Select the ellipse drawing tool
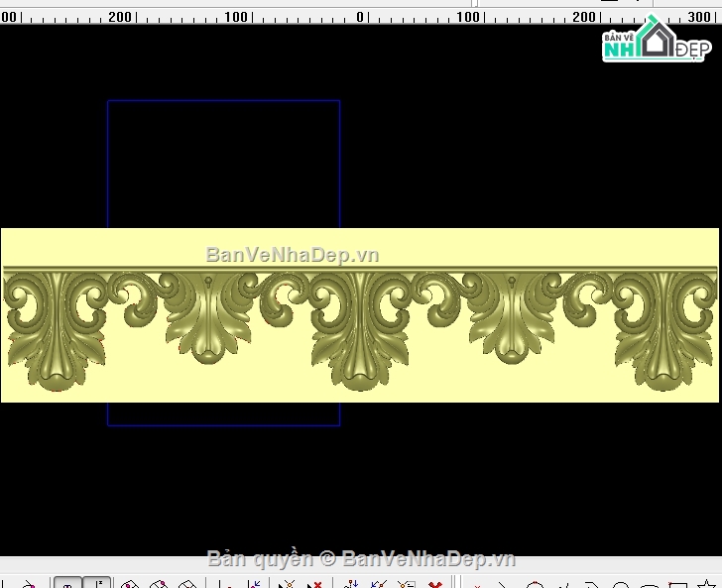The width and height of the screenshot is (722, 588). (648, 584)
